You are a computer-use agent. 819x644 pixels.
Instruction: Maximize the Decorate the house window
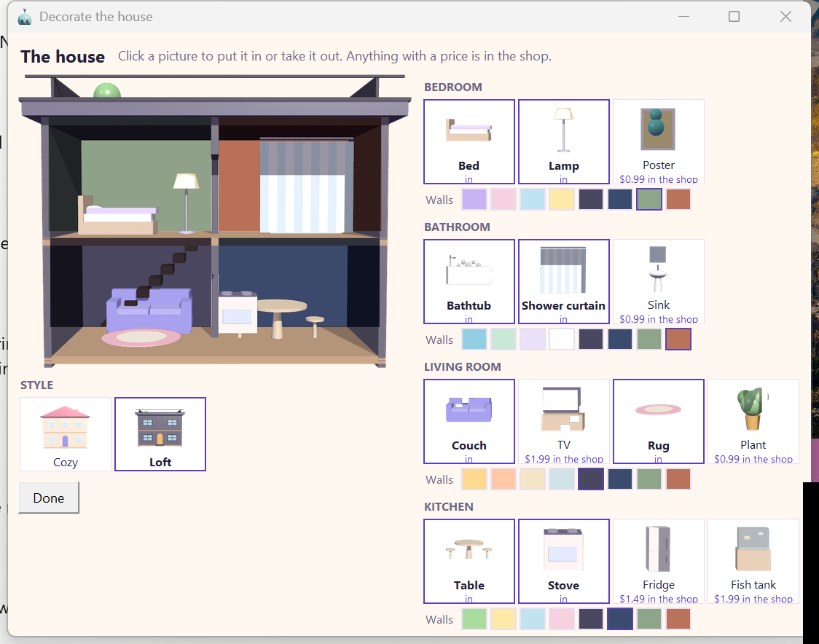click(734, 17)
